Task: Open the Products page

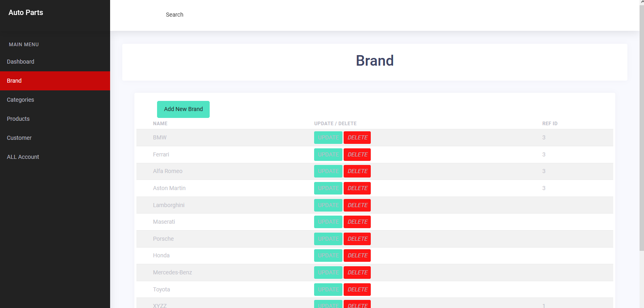Action: (55, 119)
